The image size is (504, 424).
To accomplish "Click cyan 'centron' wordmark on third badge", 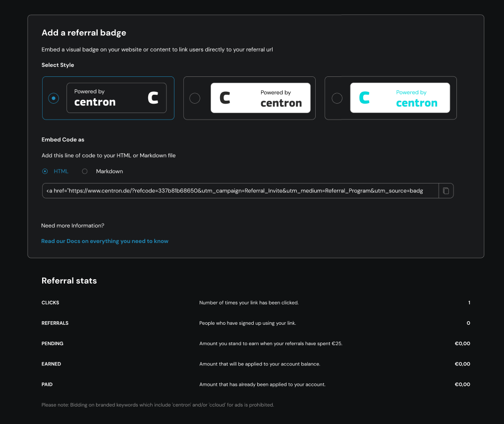I will click(416, 103).
